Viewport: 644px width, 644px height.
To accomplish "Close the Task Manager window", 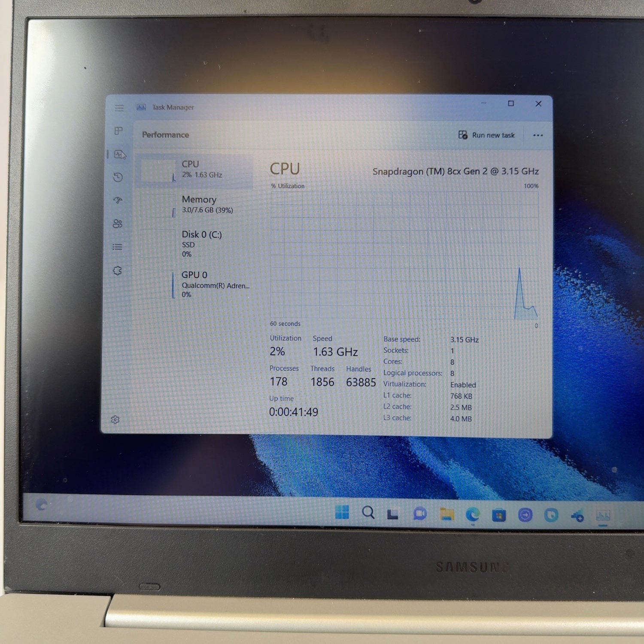I will point(538,104).
